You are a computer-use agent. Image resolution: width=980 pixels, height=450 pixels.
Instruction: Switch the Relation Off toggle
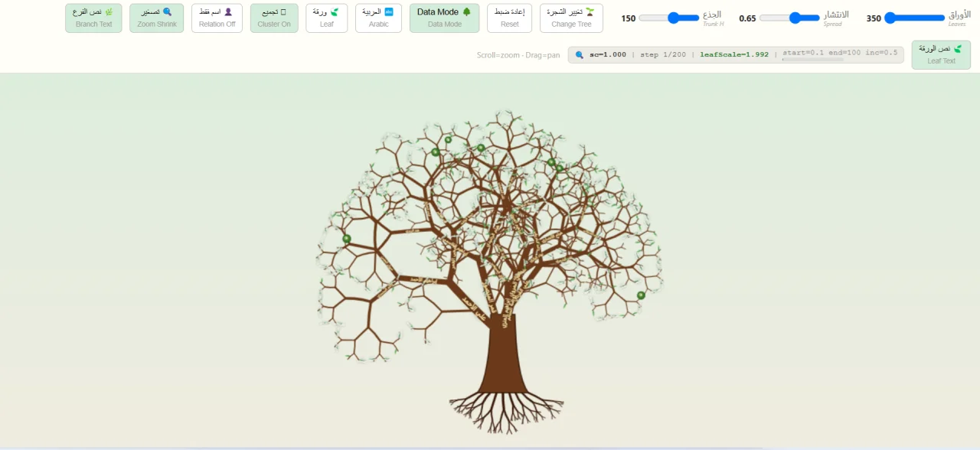click(x=217, y=18)
